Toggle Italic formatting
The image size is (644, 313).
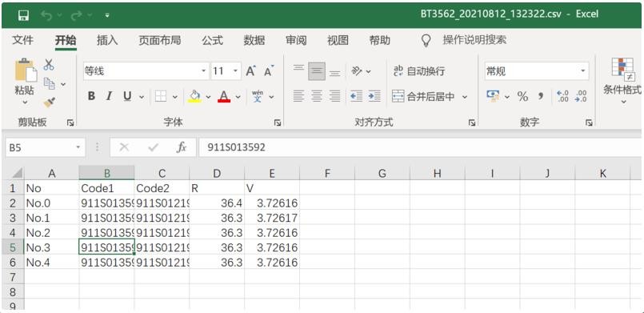[x=109, y=97]
